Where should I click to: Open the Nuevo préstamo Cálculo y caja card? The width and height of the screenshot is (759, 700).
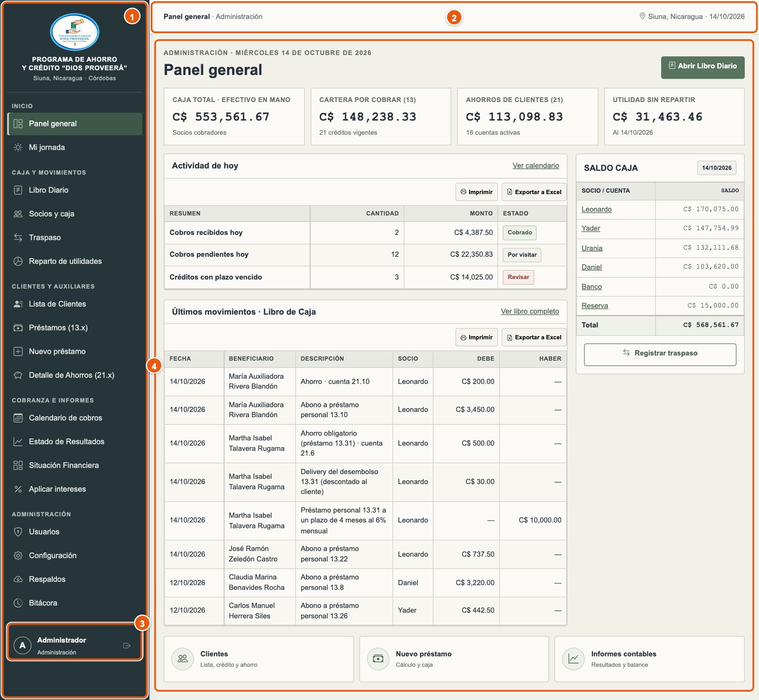[x=454, y=659]
